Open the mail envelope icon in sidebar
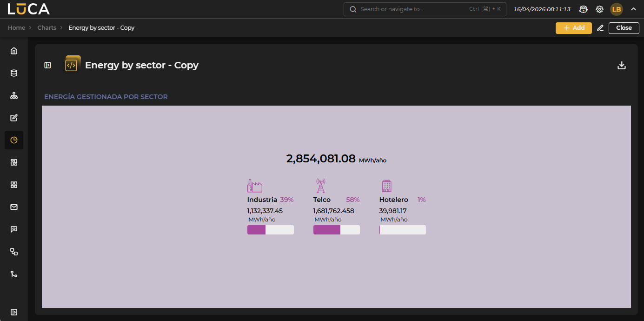Image resolution: width=644 pixels, height=321 pixels. 14,207
